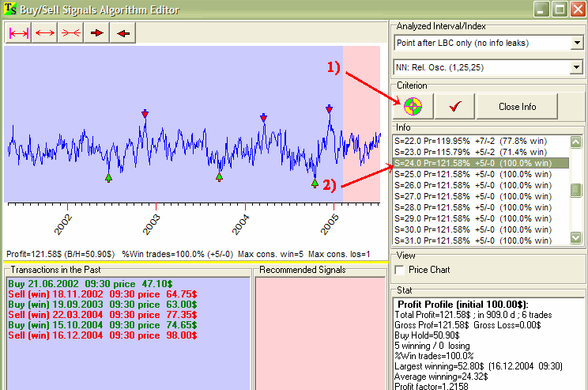
Task: Open the 'NN: Rel. Osc. (1,25,25)' dropdown
Action: coord(577,67)
